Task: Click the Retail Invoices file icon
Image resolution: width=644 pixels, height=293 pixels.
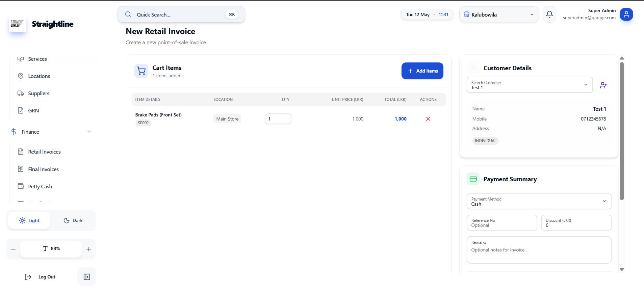Action: [21, 152]
